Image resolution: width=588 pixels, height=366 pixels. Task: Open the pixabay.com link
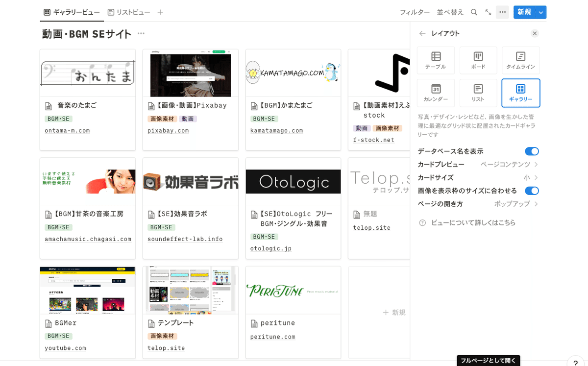click(x=168, y=131)
